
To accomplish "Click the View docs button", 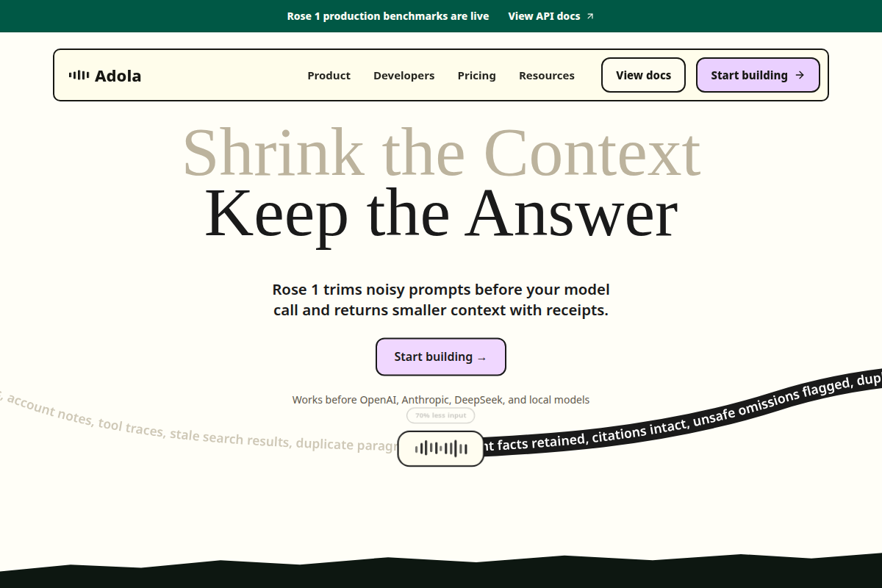I will point(643,75).
